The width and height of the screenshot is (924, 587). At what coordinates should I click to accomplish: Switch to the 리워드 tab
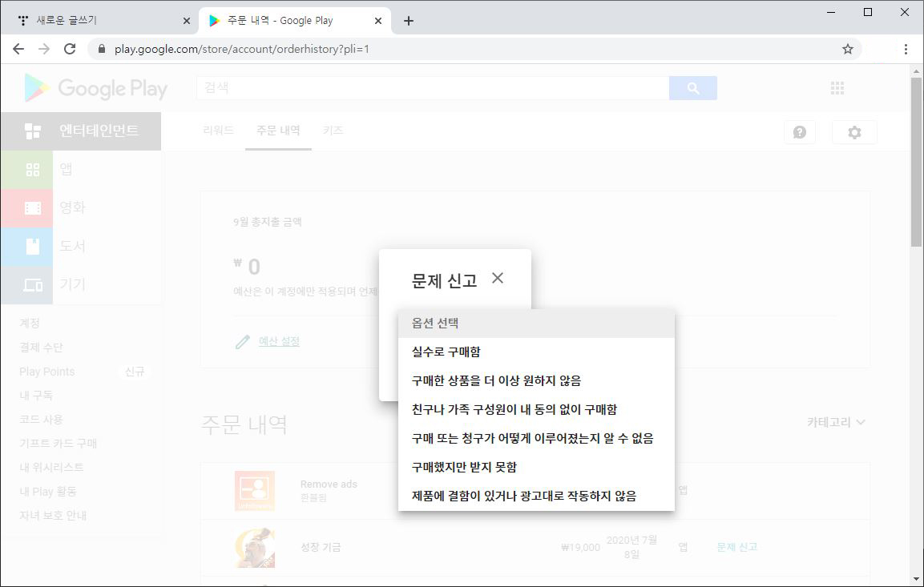pos(218,130)
